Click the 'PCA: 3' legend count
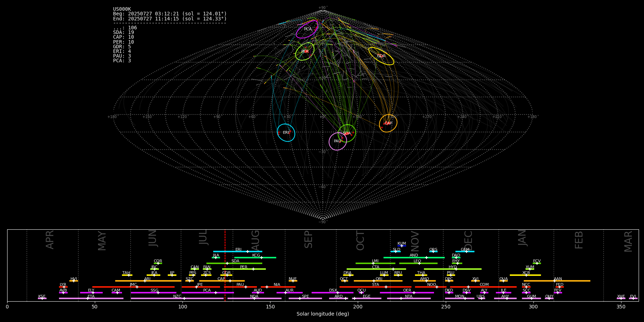 [122, 61]
